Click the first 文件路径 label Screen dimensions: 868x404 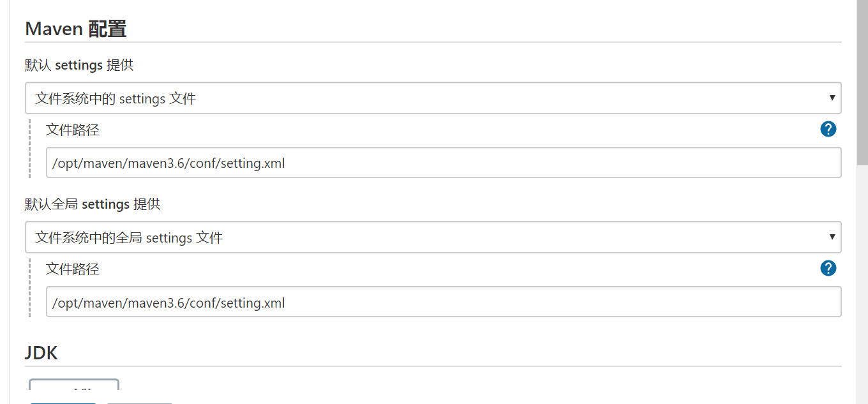(x=73, y=130)
